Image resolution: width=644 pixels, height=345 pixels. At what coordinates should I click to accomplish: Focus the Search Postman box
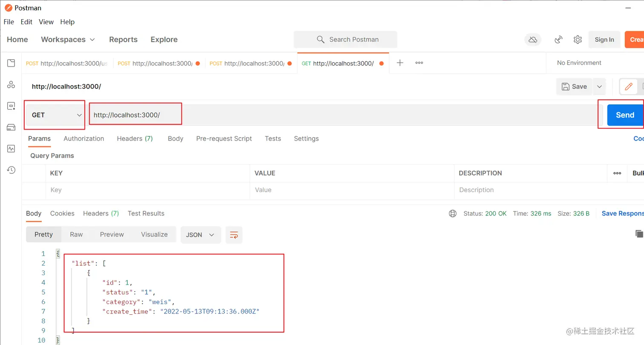point(345,40)
